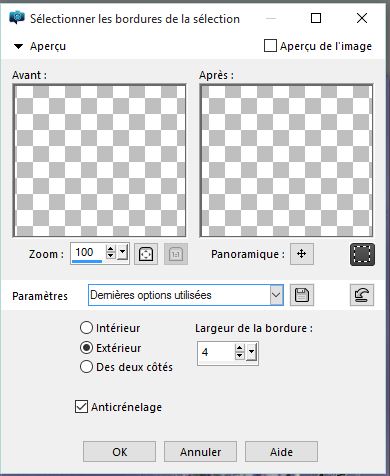
Task: Enable the Aperçu de l'image checkbox
Action: pos(270,46)
